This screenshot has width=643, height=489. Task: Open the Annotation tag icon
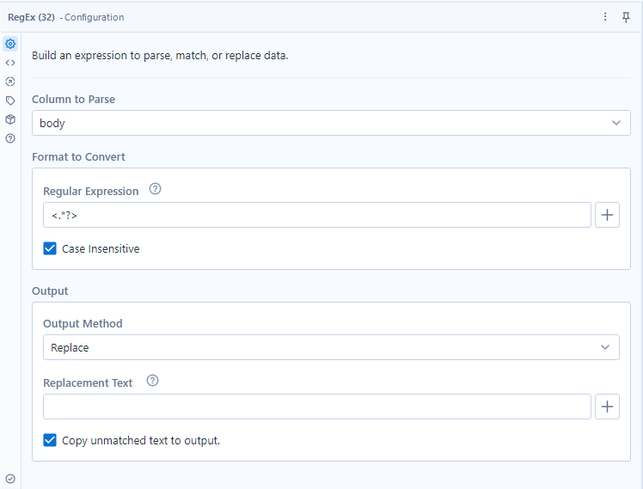(x=10, y=100)
